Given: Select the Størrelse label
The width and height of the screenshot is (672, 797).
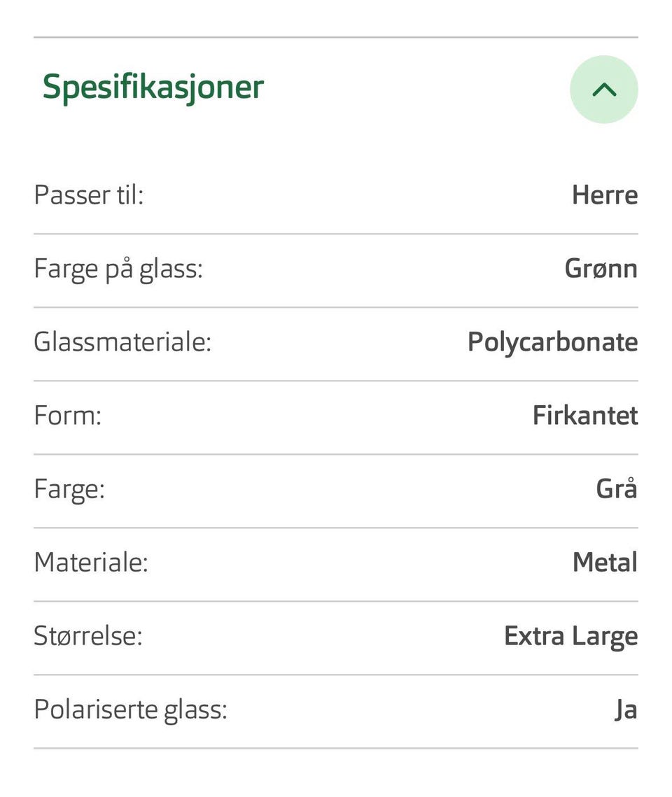Looking at the screenshot, I should (x=88, y=636).
